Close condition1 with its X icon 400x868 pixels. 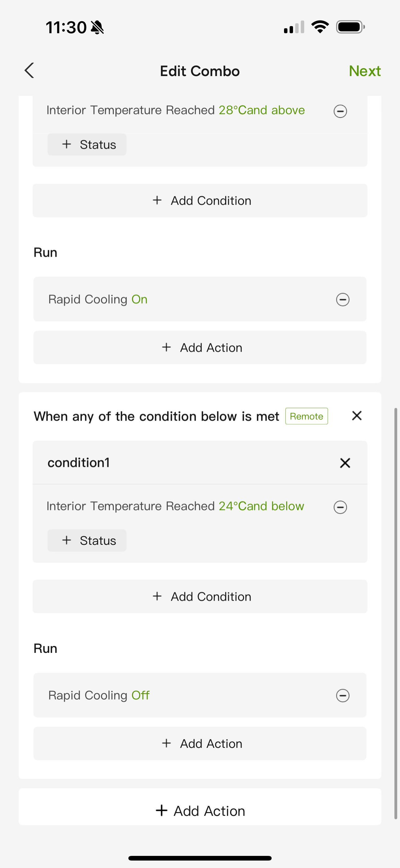tap(345, 463)
